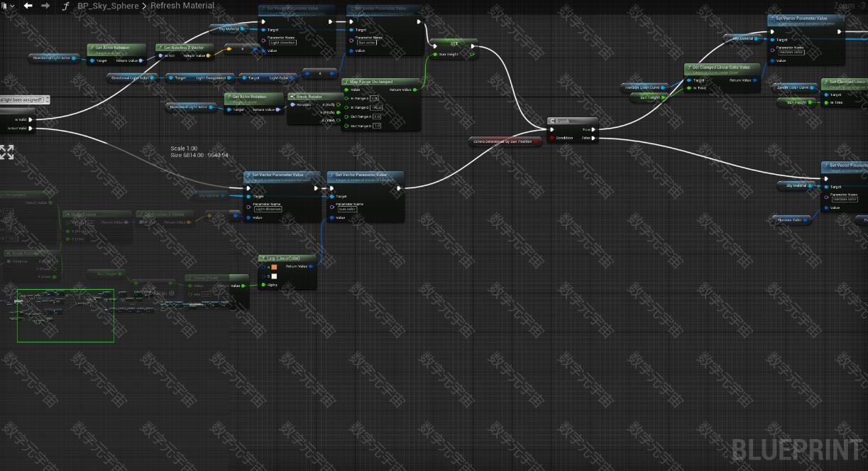Click the Lerp Return Value output pin
This screenshot has width=868, height=471.
pyautogui.click(x=311, y=266)
